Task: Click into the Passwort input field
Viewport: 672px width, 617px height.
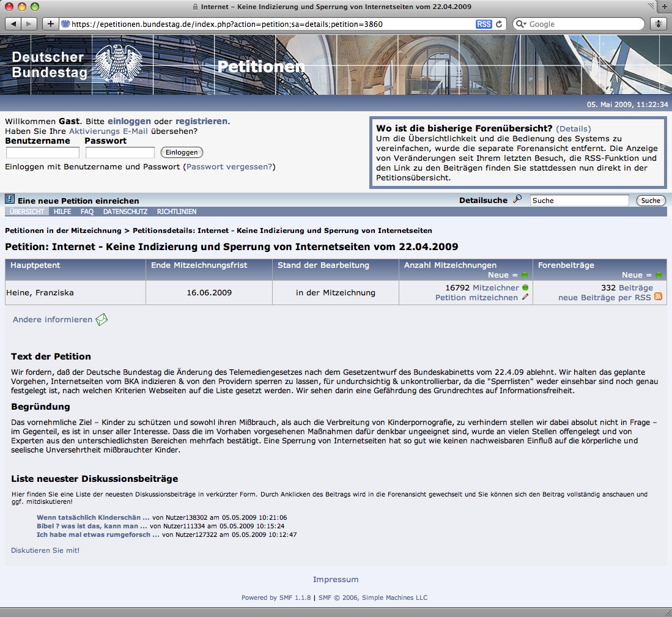Action: coord(120,152)
